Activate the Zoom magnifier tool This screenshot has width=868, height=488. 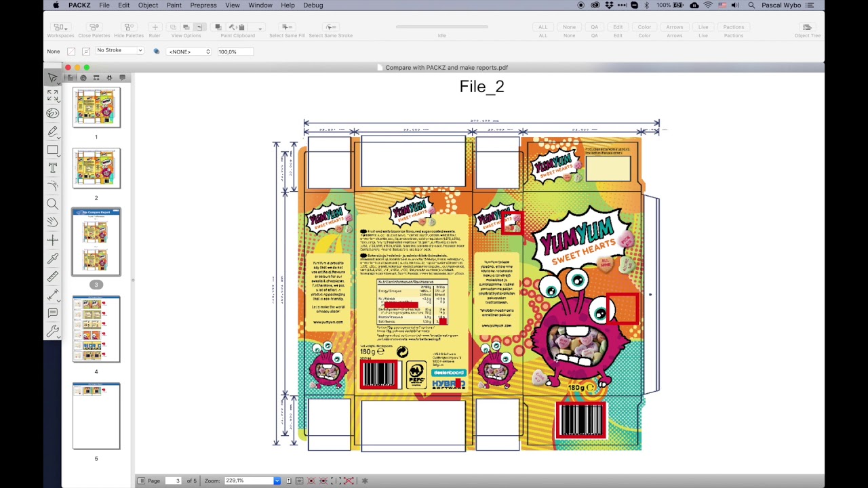pyautogui.click(x=53, y=204)
